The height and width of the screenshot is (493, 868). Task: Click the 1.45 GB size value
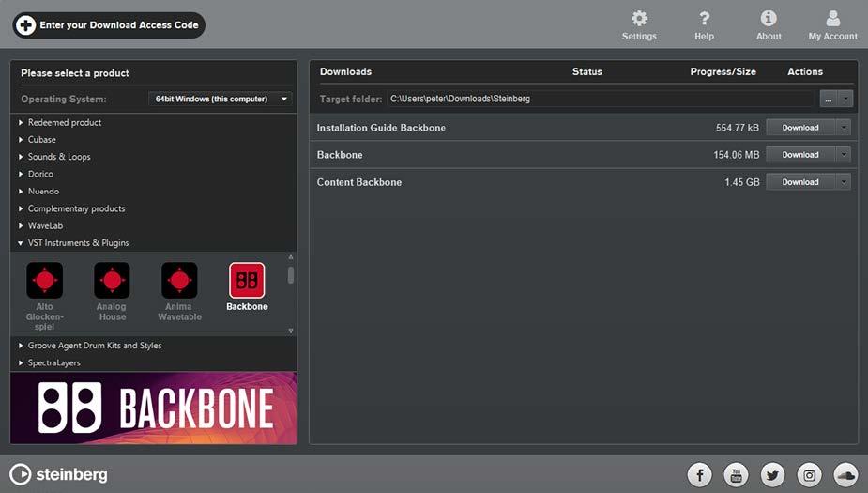pos(741,181)
